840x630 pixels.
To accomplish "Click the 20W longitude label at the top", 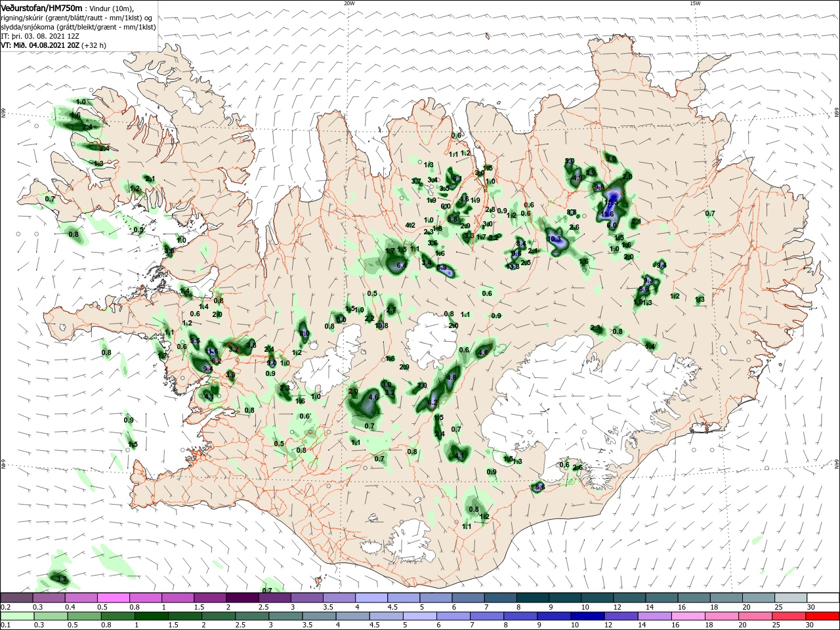I will click(x=349, y=3).
